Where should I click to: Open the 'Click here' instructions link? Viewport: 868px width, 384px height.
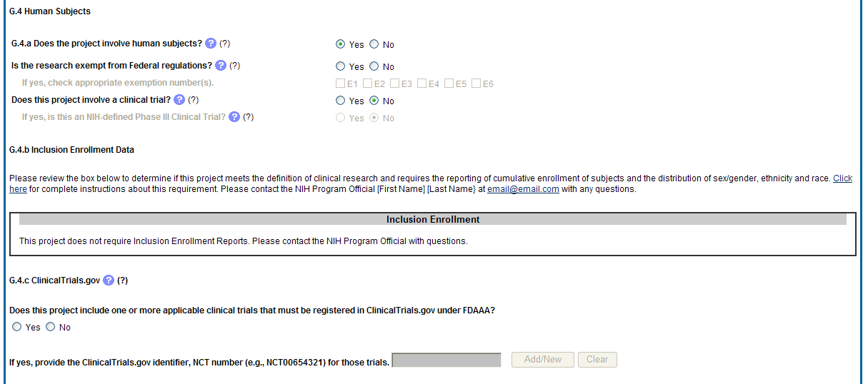coord(842,178)
